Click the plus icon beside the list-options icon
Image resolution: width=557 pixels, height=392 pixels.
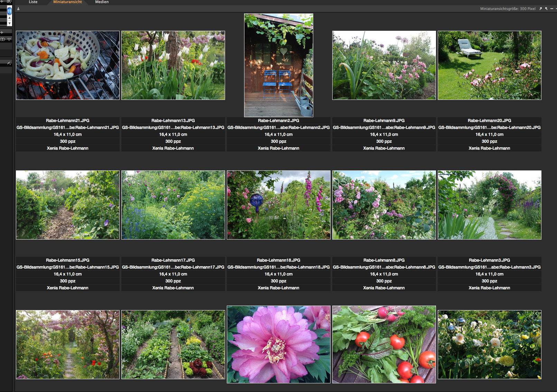click(2, 2)
